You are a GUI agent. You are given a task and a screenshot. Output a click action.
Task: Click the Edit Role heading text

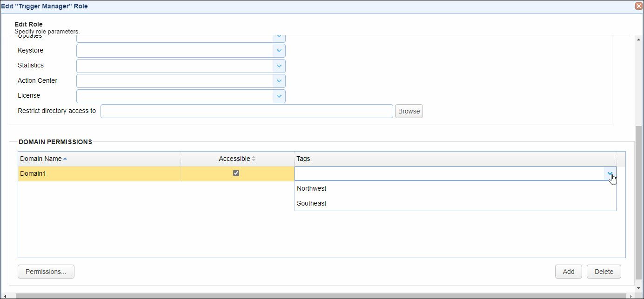(x=28, y=24)
